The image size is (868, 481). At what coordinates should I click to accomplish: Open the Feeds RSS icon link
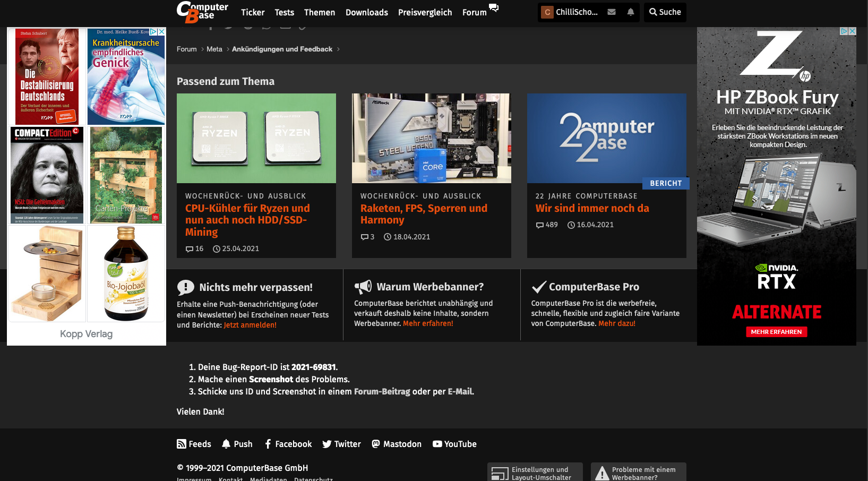tap(194, 444)
